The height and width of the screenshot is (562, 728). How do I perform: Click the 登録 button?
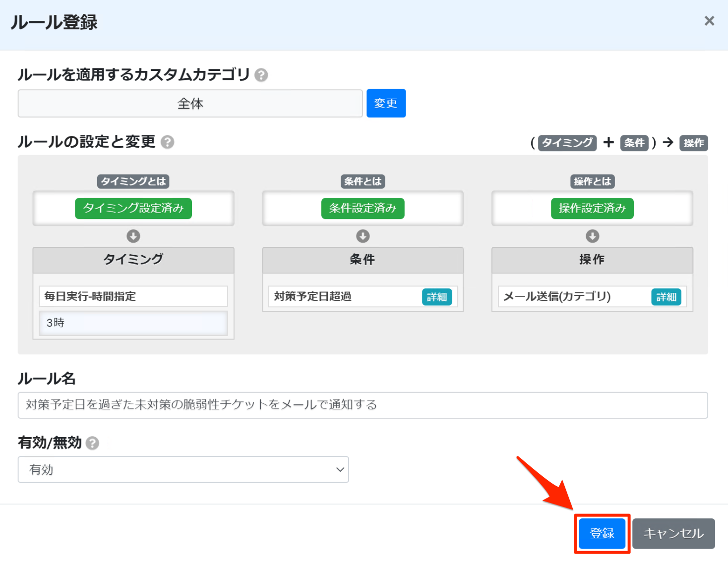pos(602,534)
